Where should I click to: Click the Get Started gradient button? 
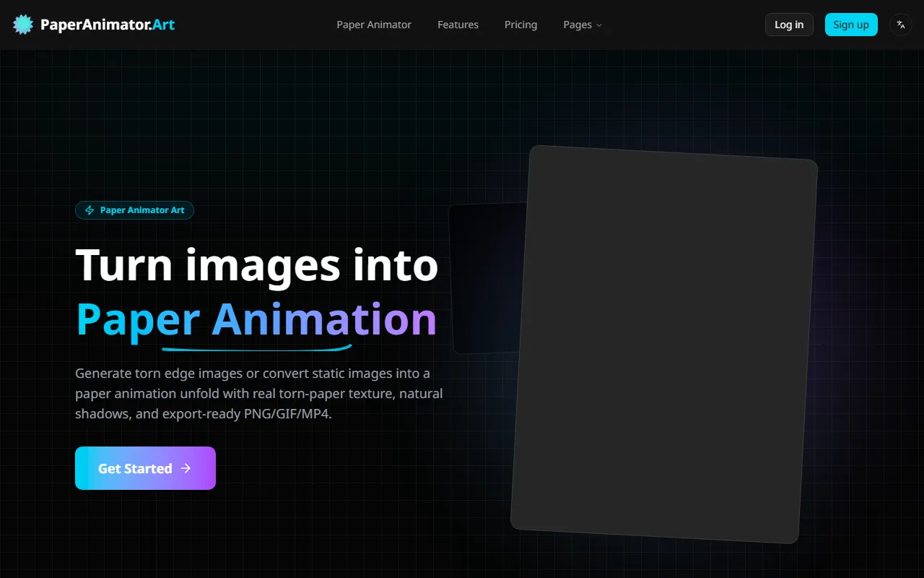coord(145,468)
